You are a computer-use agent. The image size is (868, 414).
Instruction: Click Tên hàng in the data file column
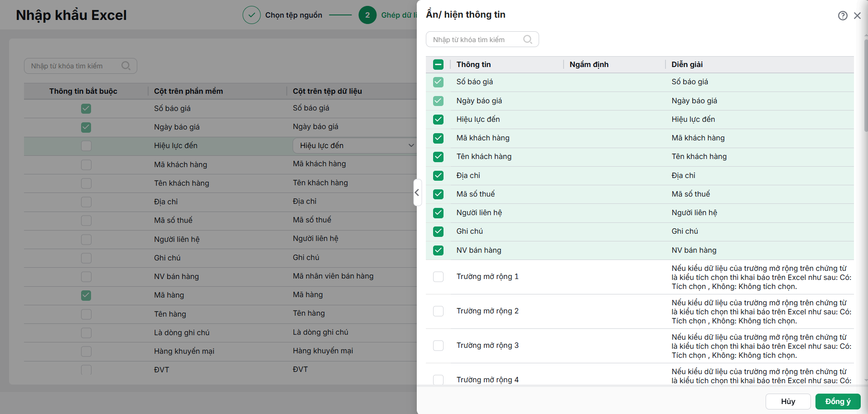point(309,313)
